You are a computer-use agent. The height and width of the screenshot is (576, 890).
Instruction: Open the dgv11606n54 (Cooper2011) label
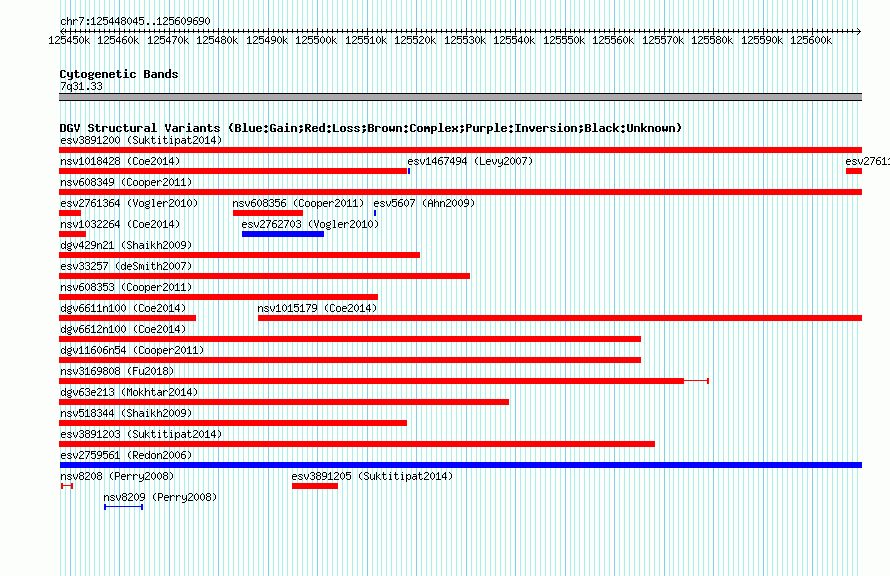click(x=132, y=350)
